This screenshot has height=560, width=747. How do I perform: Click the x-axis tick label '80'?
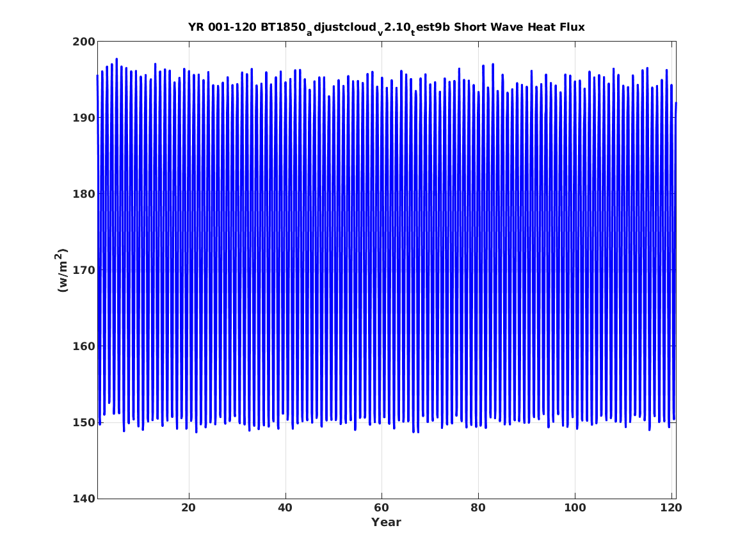[x=478, y=508]
